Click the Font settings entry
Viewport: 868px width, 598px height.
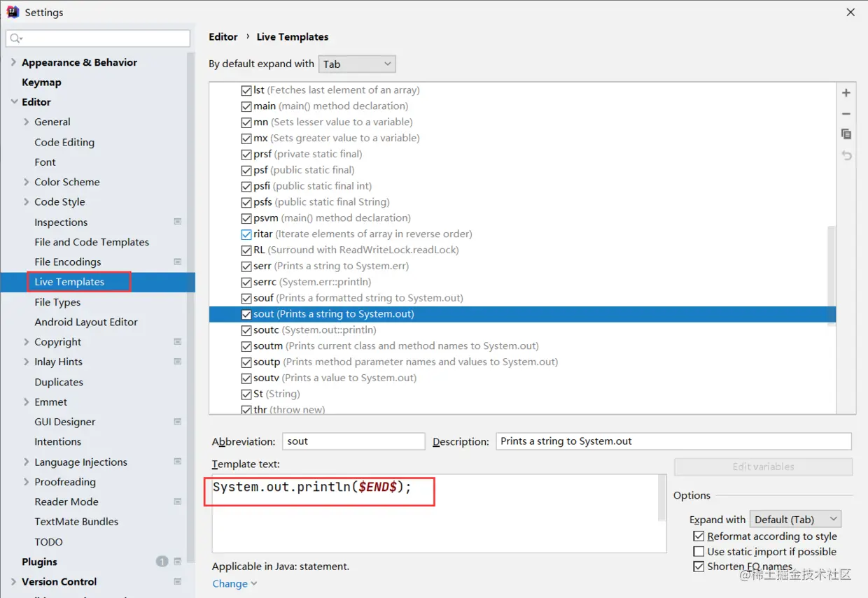(45, 162)
